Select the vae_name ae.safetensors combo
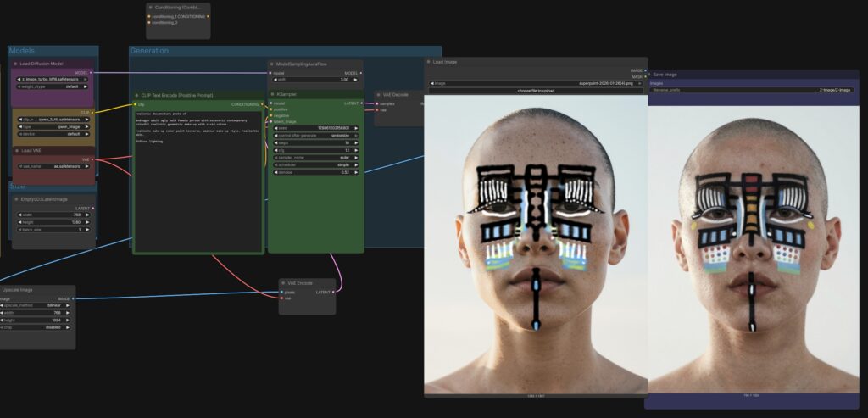 coord(54,167)
